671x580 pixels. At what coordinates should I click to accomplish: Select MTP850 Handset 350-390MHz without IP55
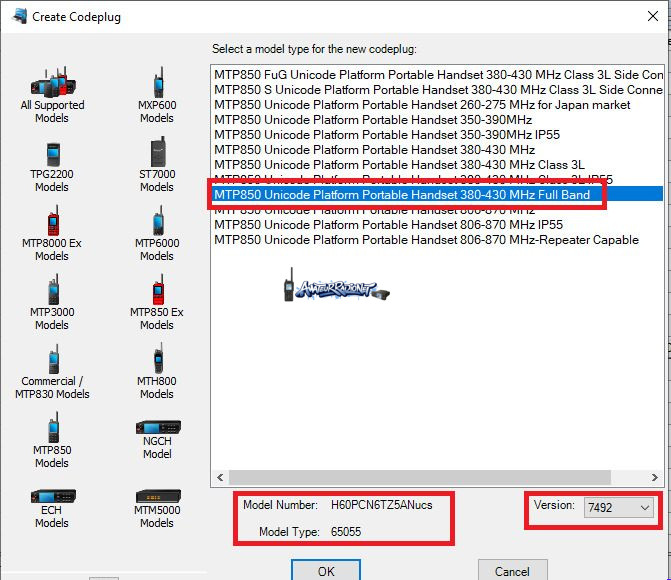tap(437, 120)
